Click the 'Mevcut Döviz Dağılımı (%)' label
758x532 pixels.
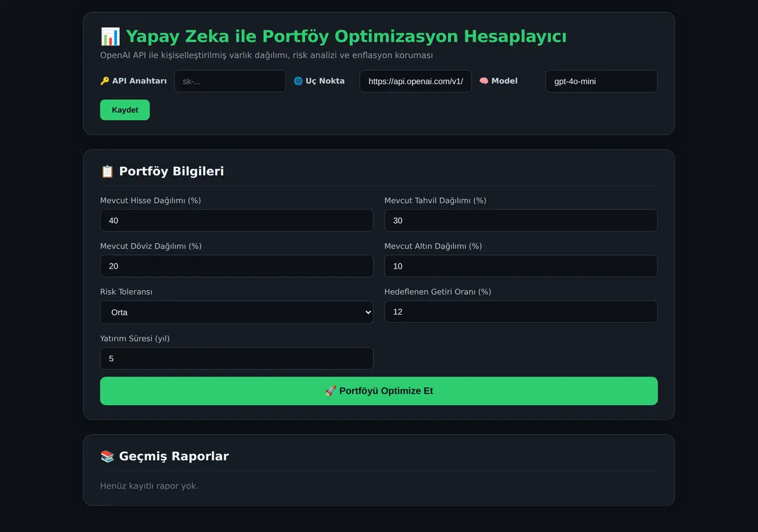(x=150, y=246)
